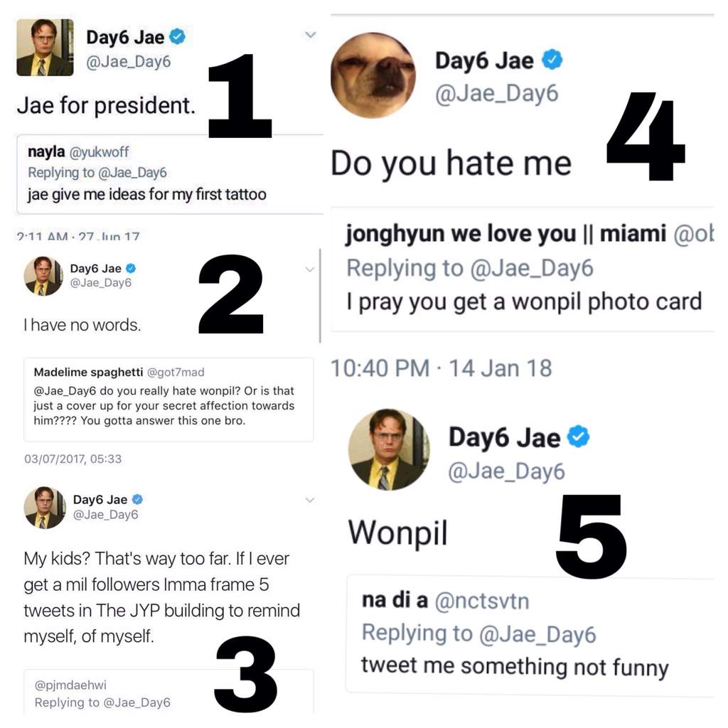Click the 03/07/2017, 05:33 timestamp
The image size is (728, 728).
click(x=73, y=459)
